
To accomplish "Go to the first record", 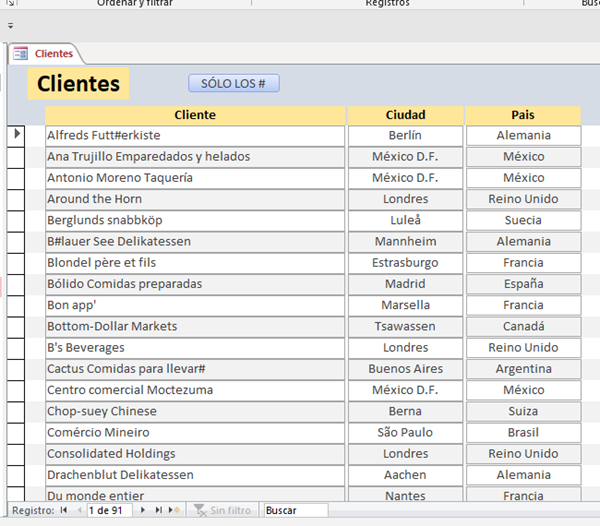I will click(64, 510).
